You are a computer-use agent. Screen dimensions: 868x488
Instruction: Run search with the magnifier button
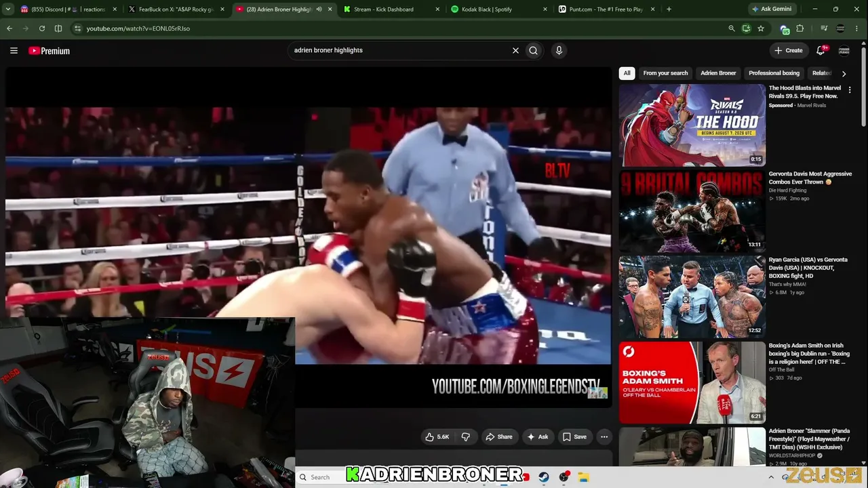[534, 50]
